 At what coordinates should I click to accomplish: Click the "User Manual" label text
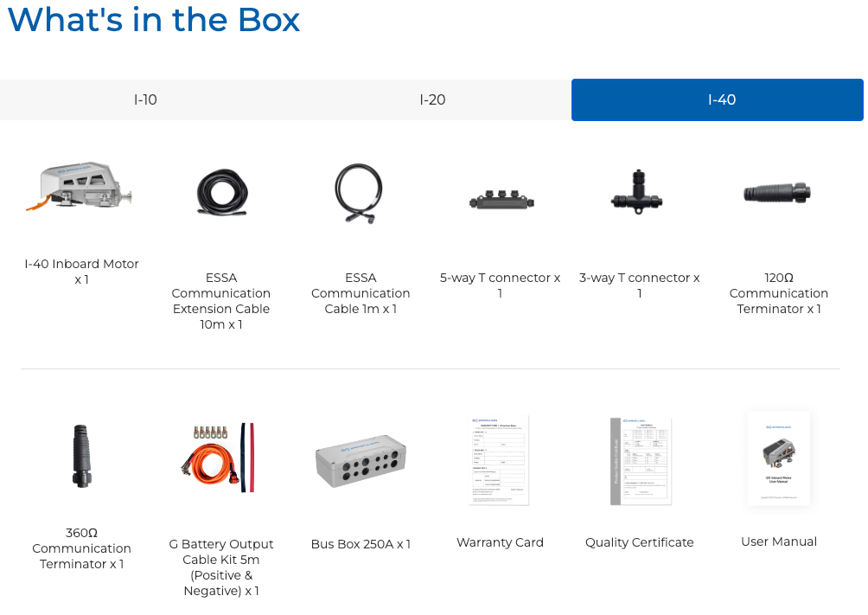click(778, 542)
